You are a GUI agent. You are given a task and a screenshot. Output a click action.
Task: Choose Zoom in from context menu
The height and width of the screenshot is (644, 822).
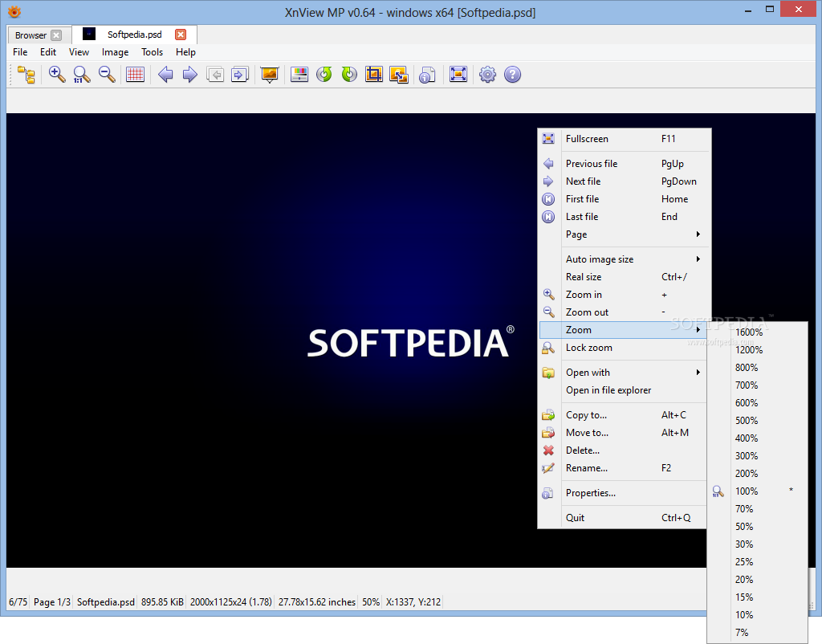point(625,295)
